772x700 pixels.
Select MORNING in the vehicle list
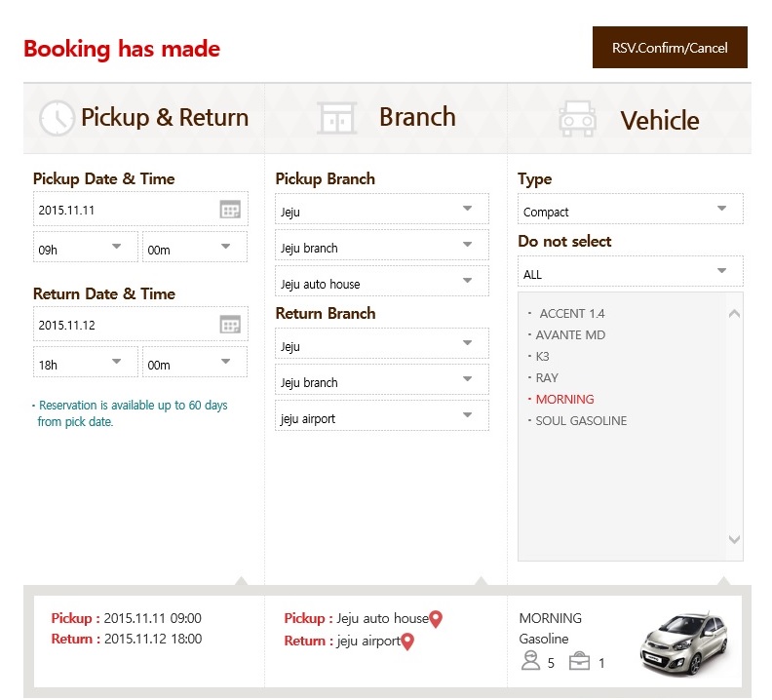(564, 400)
